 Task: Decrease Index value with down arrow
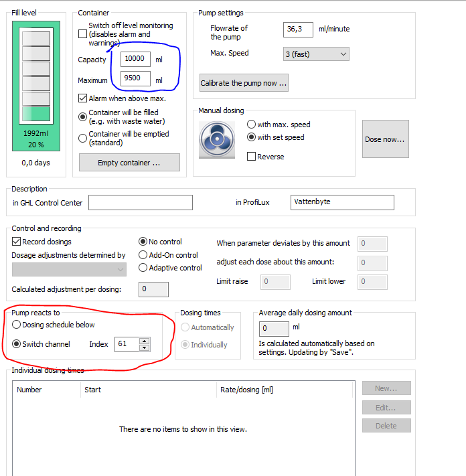(145, 347)
